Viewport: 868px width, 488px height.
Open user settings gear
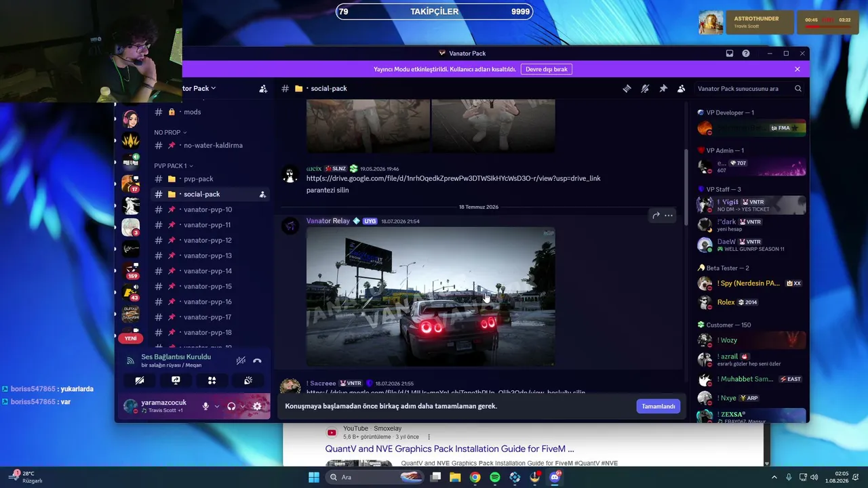coord(257,407)
